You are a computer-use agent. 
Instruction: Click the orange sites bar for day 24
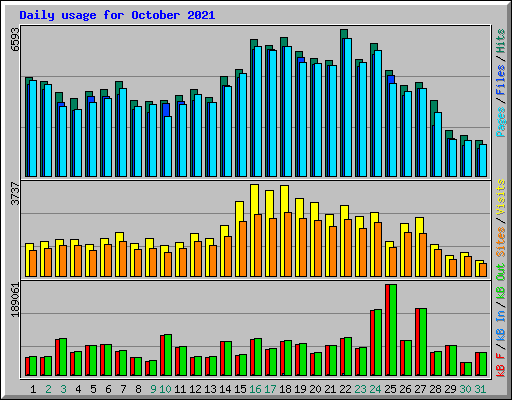378,249
